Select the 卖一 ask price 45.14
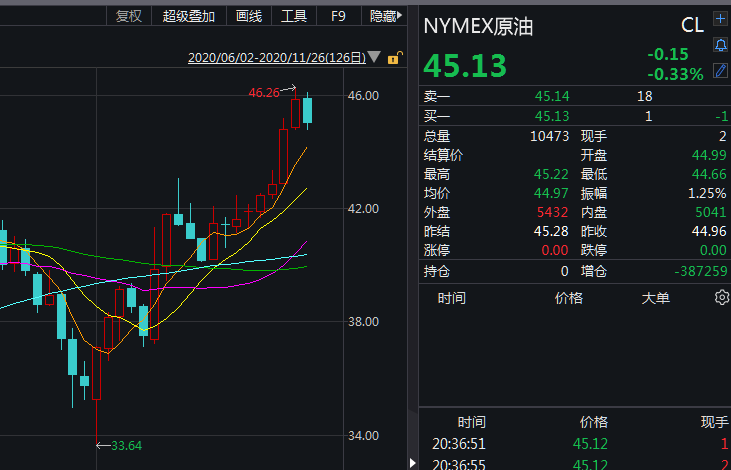 coord(551,96)
